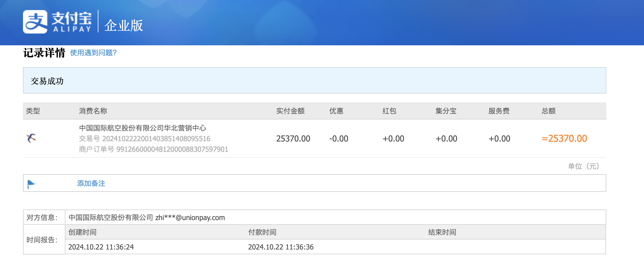Click the 添加备注 link
The height and width of the screenshot is (276, 644).
pyautogui.click(x=91, y=183)
